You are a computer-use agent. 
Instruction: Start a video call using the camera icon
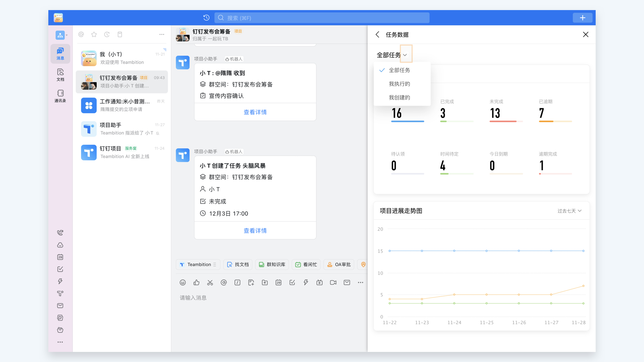[x=333, y=282]
